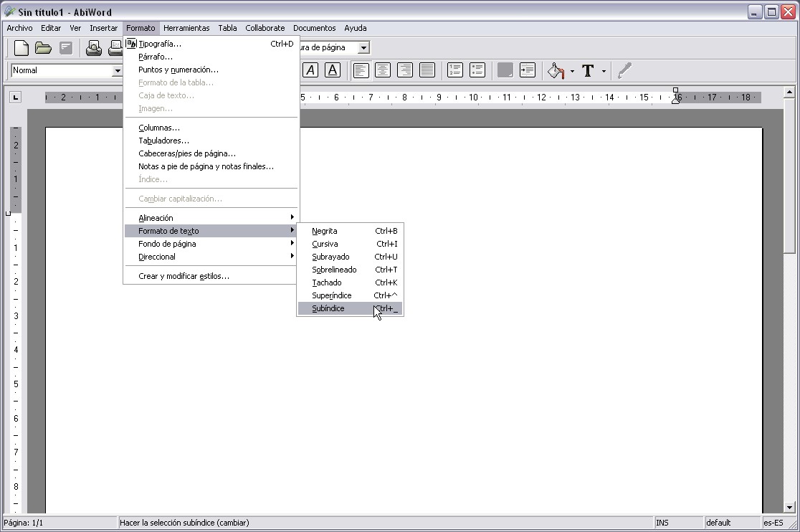Close the open Formato menu from menu bar
Image resolution: width=800 pixels, height=532 pixels.
[x=141, y=28]
